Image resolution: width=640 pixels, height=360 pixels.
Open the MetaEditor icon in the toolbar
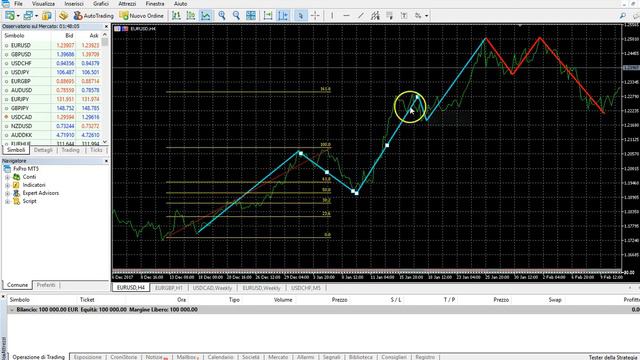coord(63,16)
